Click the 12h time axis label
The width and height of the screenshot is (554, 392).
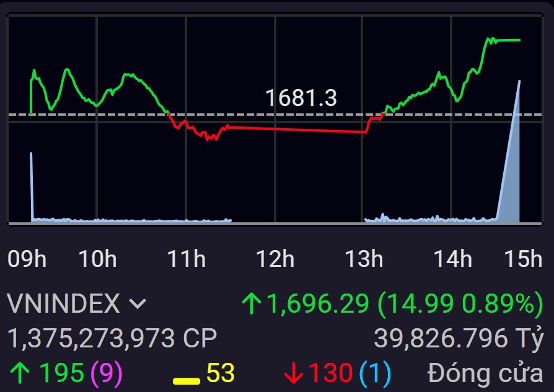pos(275,259)
